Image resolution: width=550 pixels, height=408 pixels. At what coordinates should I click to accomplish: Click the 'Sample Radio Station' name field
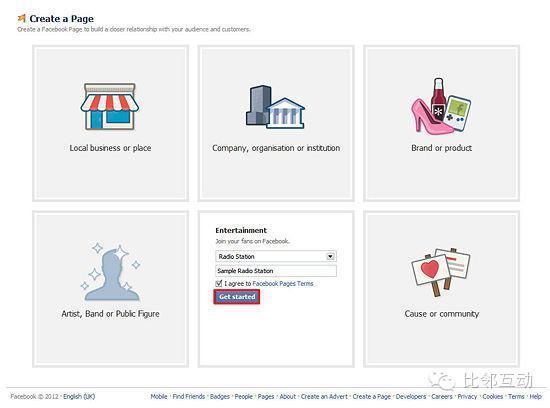pos(276,271)
